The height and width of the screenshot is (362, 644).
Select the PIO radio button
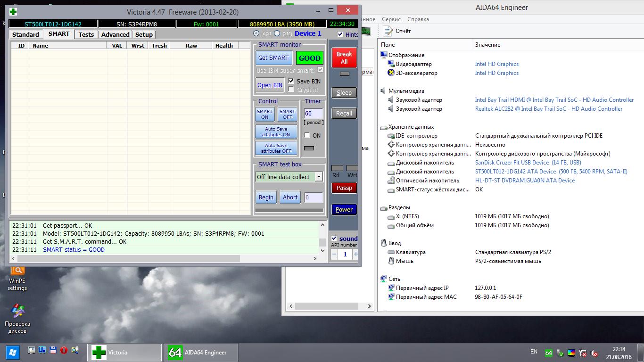click(277, 33)
